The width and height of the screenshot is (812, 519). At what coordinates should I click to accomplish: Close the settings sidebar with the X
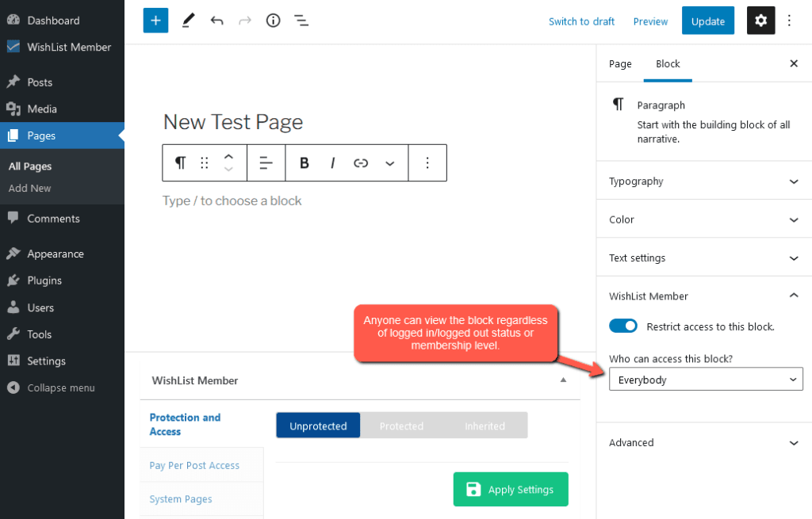(794, 63)
